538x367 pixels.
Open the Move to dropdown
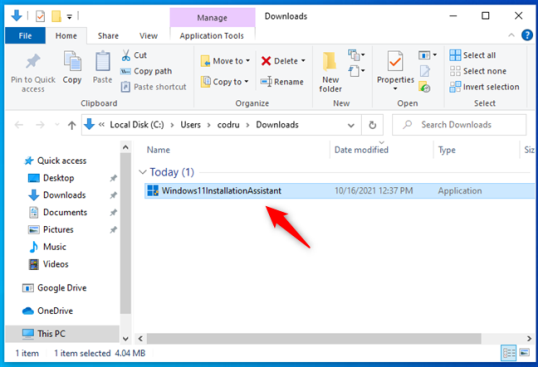click(x=225, y=61)
